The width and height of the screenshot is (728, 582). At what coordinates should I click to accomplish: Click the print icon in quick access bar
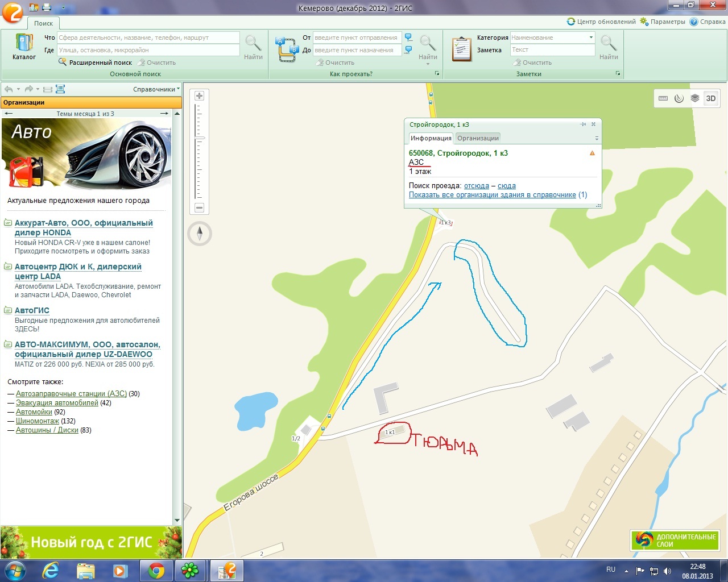click(47, 7)
